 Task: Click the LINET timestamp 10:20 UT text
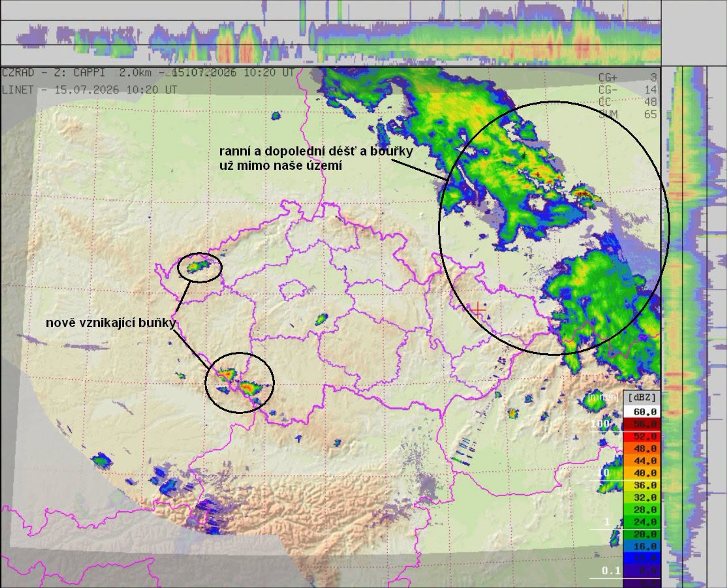click(x=152, y=90)
